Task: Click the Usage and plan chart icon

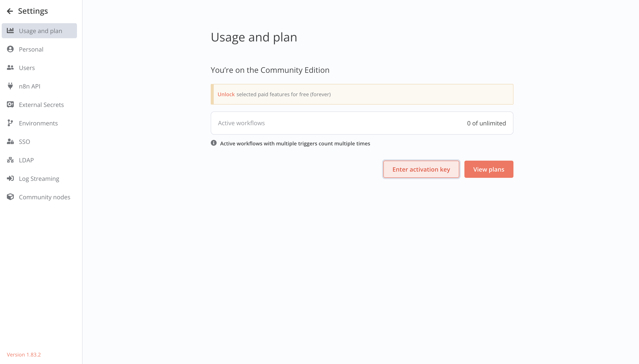Action: pos(10,30)
